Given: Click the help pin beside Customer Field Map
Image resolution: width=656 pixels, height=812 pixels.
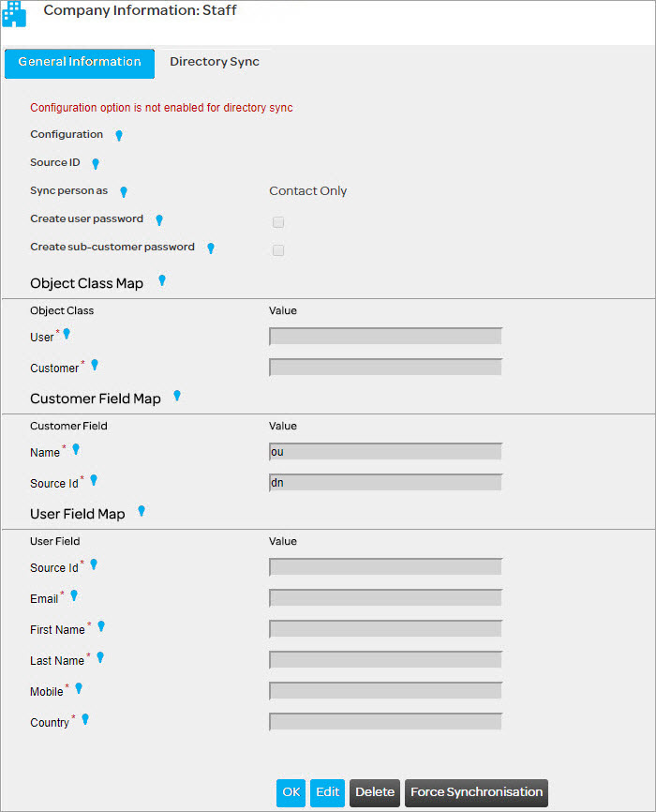Looking at the screenshot, I should point(177,396).
